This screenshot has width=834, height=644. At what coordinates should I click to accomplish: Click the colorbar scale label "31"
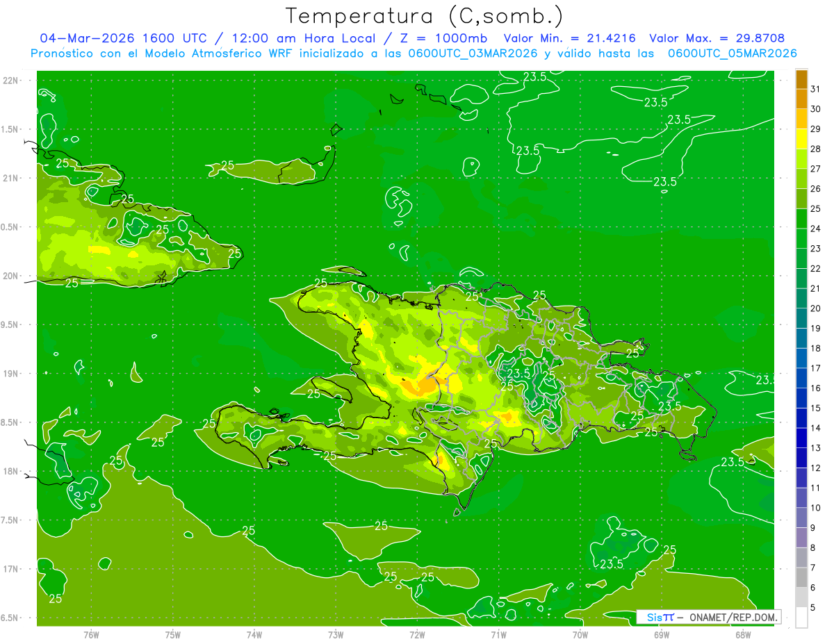[x=816, y=89]
